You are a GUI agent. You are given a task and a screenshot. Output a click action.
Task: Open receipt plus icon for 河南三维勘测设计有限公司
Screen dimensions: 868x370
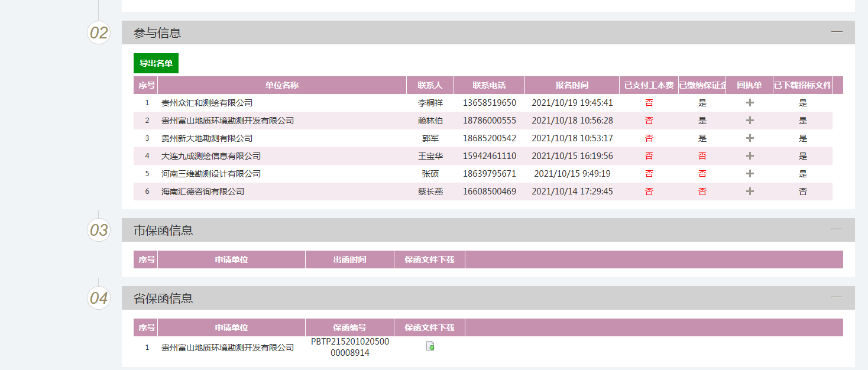coord(750,174)
